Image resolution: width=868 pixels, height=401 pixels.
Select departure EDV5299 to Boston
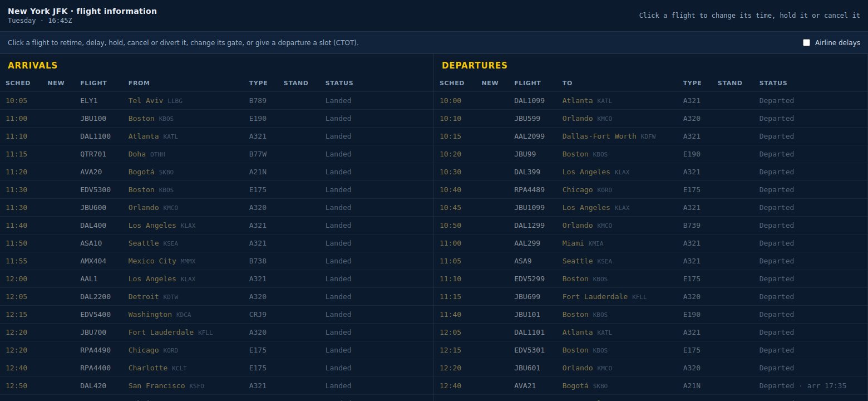651,279
